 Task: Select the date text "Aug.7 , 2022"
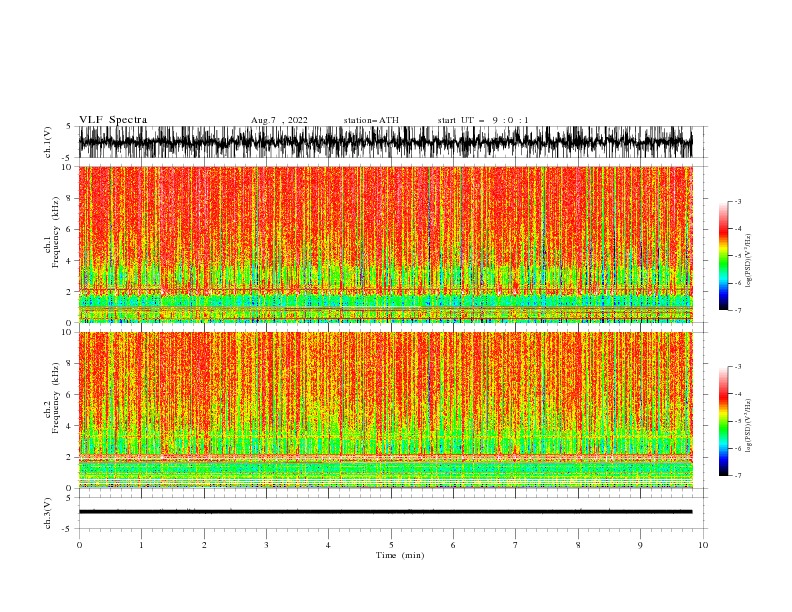279,120
